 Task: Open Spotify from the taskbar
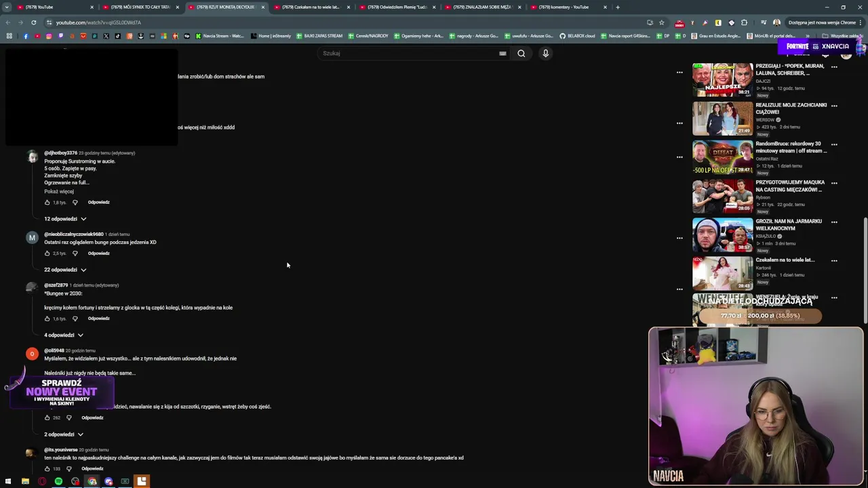point(58,481)
